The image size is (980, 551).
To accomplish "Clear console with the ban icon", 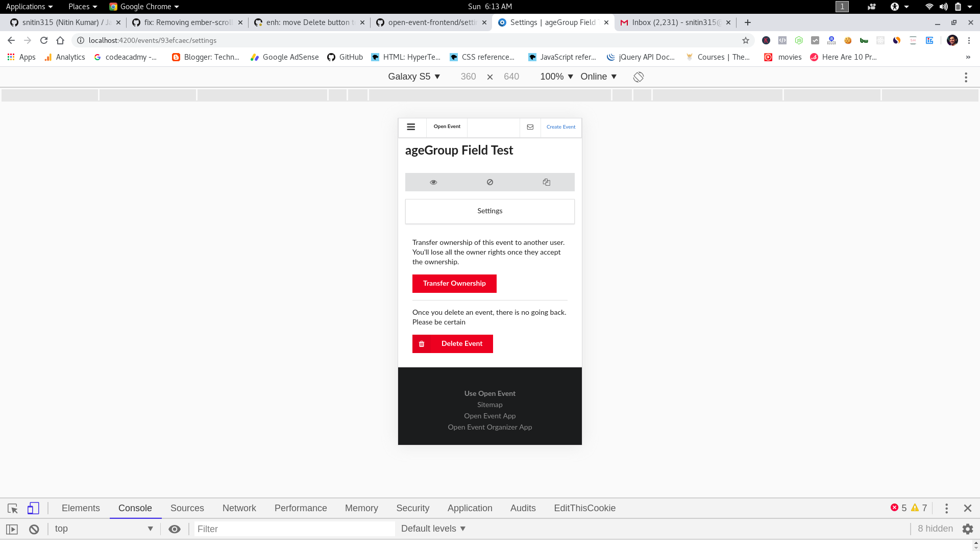I will 34,529.
